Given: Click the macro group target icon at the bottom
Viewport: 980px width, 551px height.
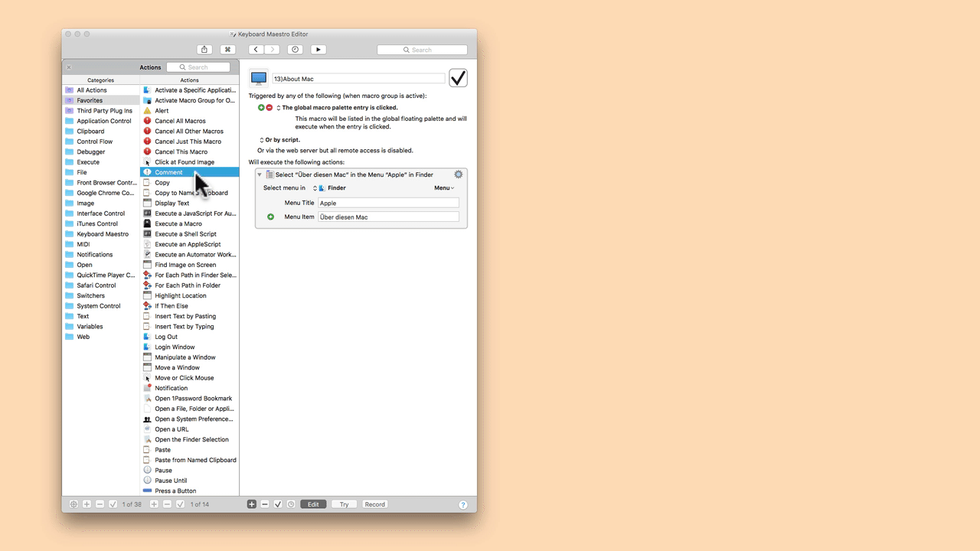Looking at the screenshot, I should point(73,504).
